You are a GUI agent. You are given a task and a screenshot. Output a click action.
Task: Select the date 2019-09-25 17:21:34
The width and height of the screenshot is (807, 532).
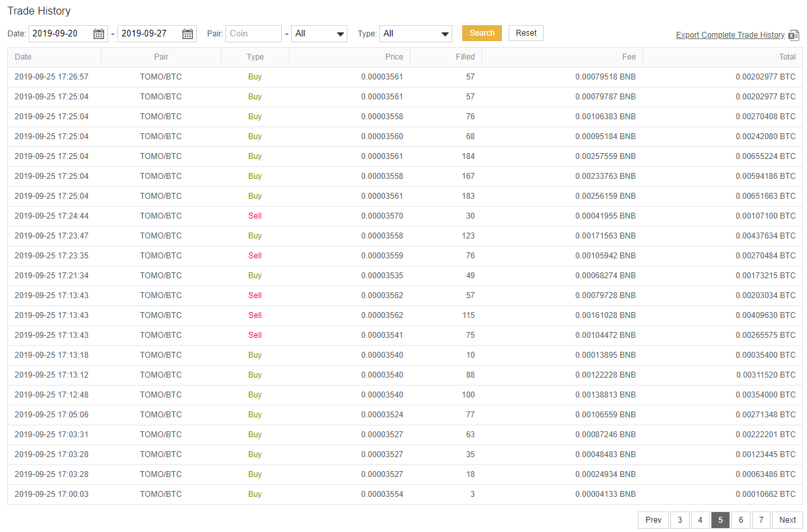(x=51, y=276)
